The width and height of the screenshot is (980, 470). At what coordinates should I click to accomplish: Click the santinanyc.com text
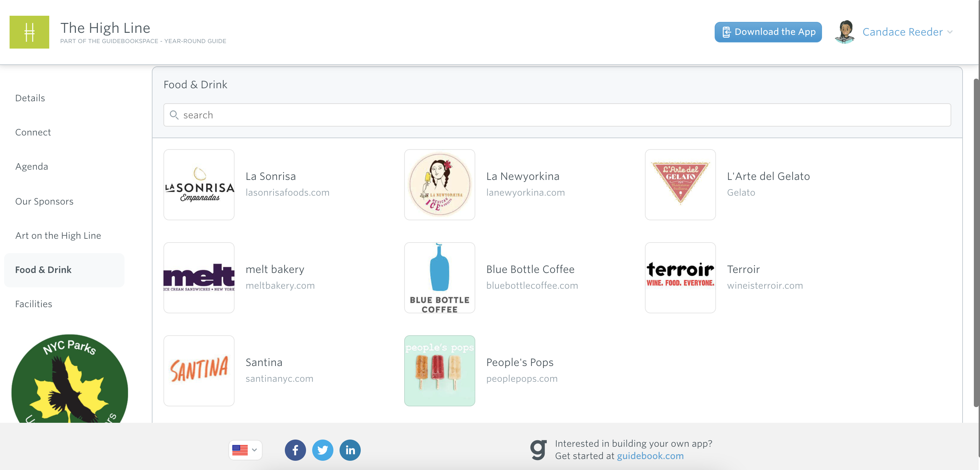coord(279,379)
